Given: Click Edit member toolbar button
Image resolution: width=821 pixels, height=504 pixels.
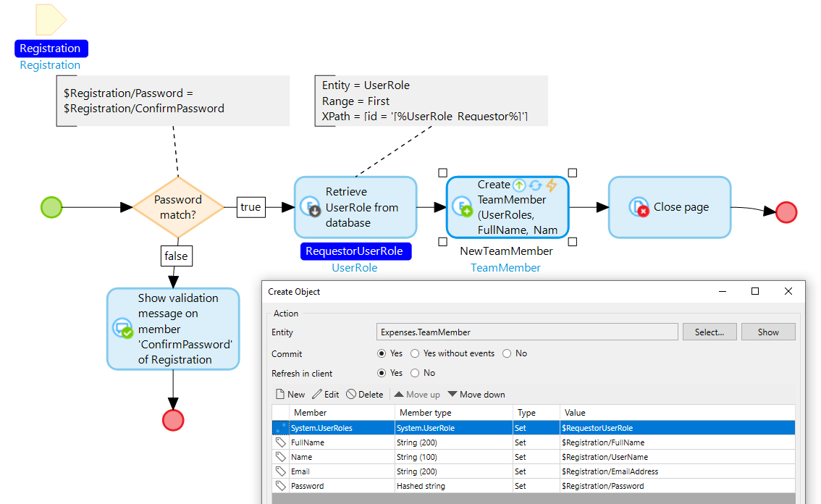Looking at the screenshot, I should pyautogui.click(x=326, y=395).
